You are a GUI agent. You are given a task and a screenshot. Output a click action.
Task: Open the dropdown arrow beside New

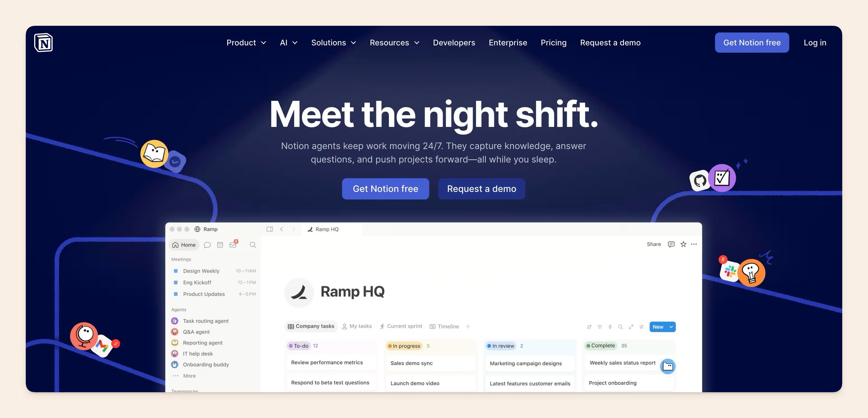671,327
